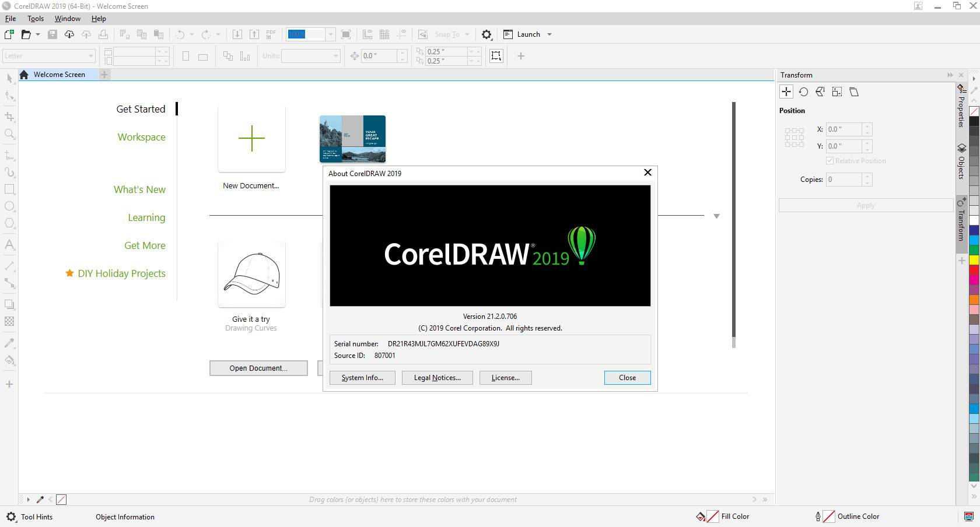Image resolution: width=980 pixels, height=527 pixels.
Task: Click the down triangle expander on welcome screen
Action: (x=716, y=216)
